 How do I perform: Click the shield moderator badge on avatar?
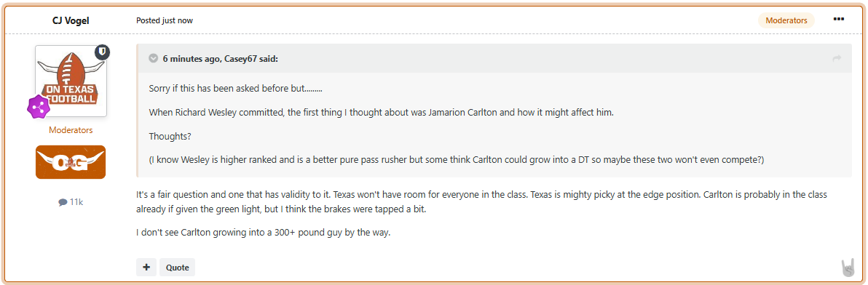coord(102,52)
